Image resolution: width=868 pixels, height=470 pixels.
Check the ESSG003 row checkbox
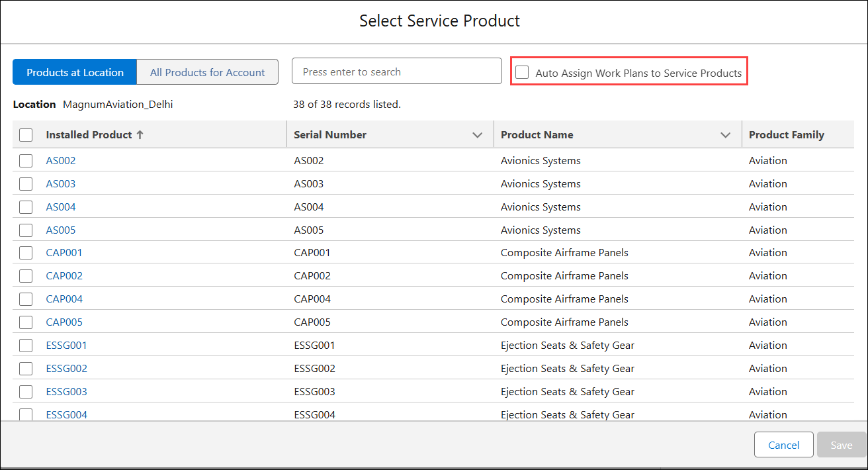tap(26, 392)
